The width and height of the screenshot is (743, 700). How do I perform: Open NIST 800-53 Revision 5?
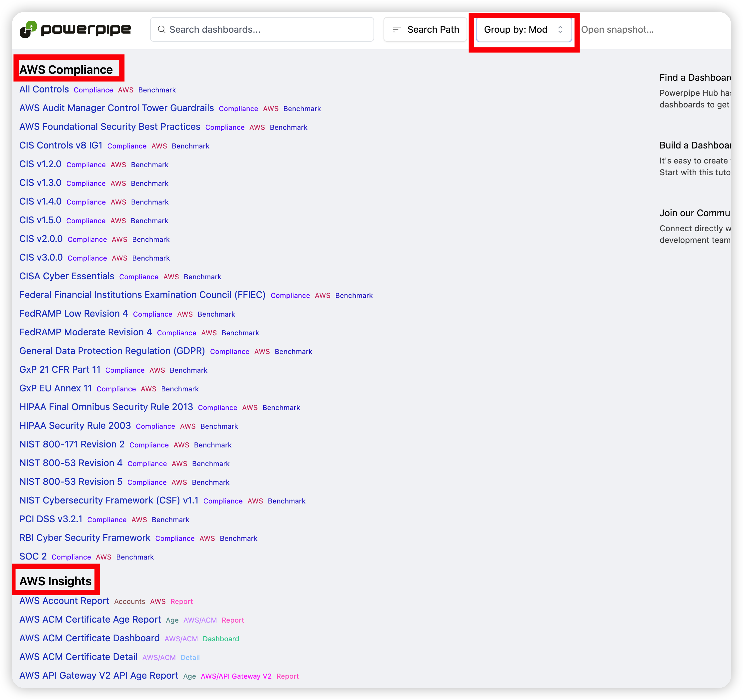tap(71, 481)
